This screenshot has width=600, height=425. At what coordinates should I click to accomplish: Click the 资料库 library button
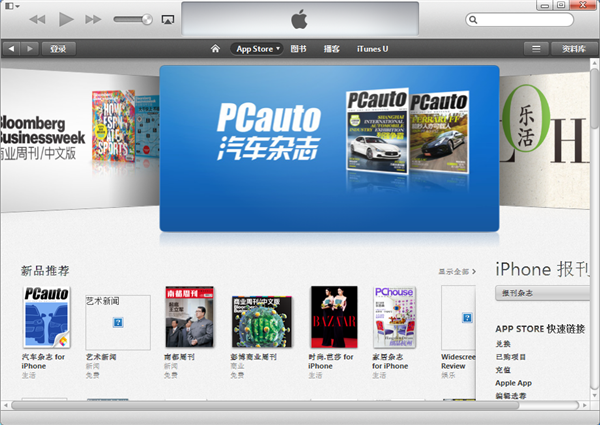(x=574, y=49)
